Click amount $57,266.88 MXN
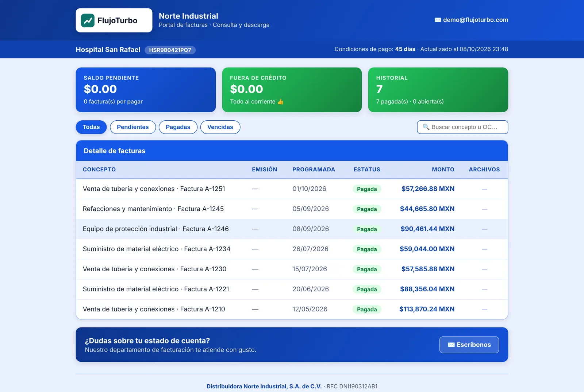The image size is (584, 392). (x=428, y=189)
